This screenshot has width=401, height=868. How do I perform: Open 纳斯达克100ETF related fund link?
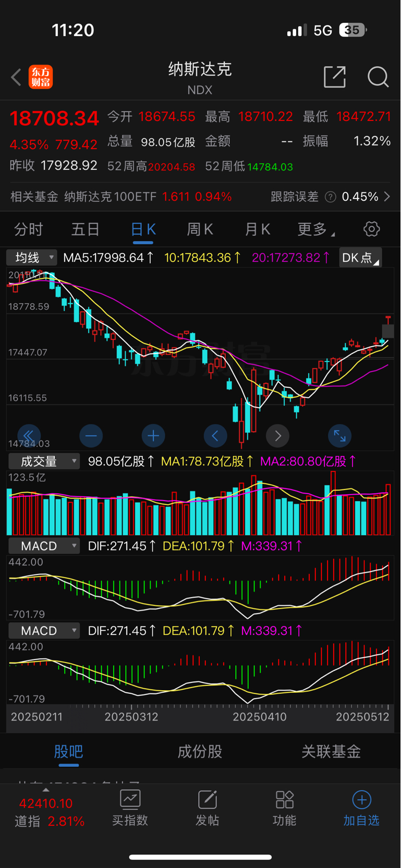pos(111,197)
